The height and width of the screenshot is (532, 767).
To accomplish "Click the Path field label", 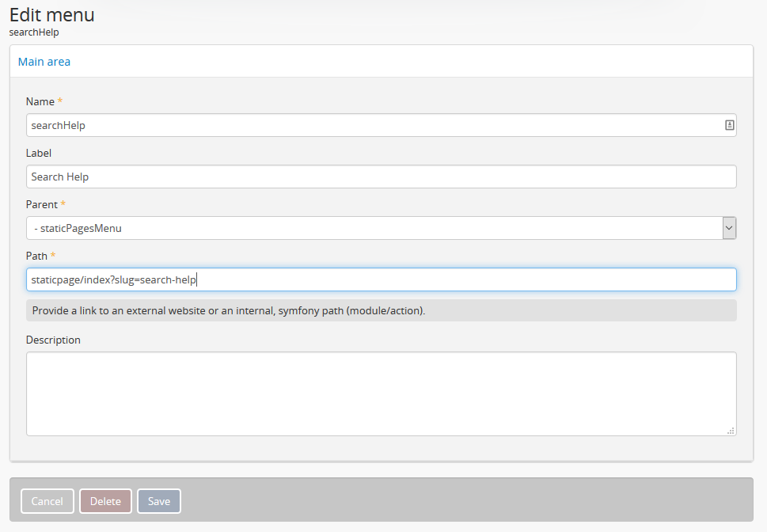I will pyautogui.click(x=36, y=256).
